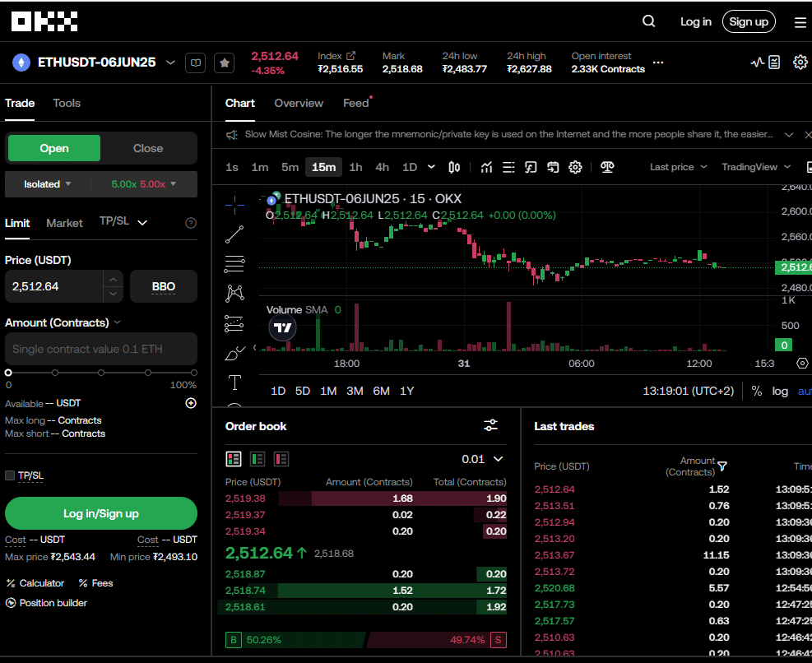Select the pattern drawing tool
The image size is (812, 663).
pyautogui.click(x=234, y=293)
